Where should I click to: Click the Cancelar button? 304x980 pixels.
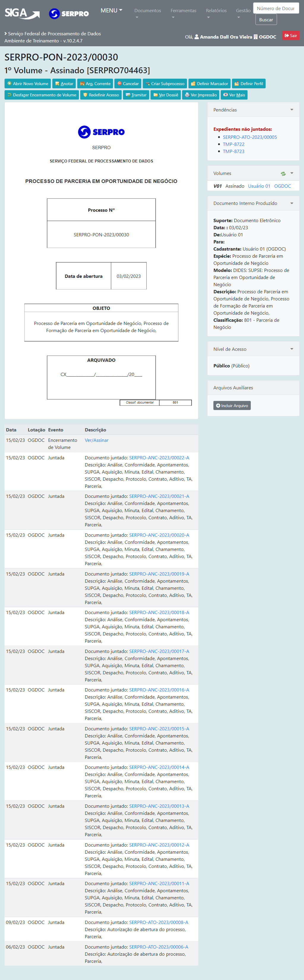(128, 84)
